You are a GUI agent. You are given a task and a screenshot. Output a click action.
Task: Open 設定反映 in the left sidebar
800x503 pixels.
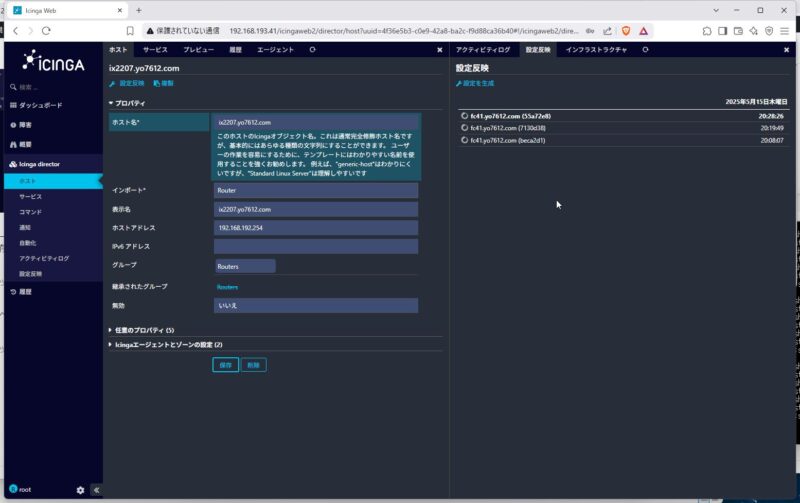[31, 274]
